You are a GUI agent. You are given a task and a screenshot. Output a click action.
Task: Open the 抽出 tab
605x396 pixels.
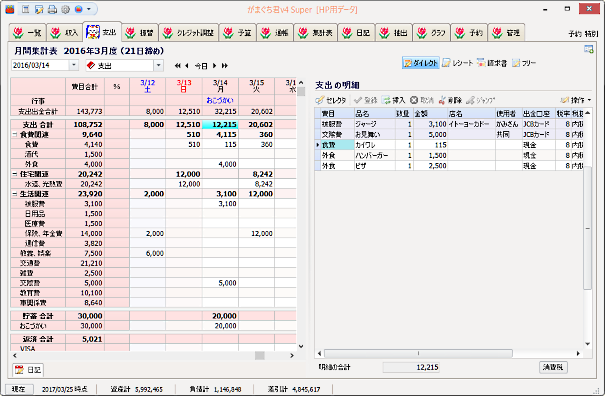(394, 33)
